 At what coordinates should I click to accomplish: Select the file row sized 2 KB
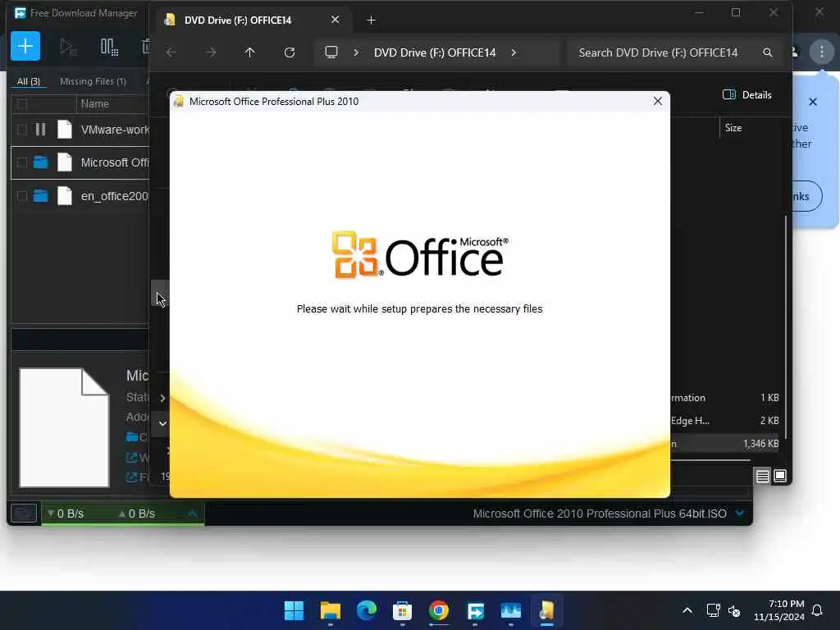pyautogui.click(x=725, y=421)
